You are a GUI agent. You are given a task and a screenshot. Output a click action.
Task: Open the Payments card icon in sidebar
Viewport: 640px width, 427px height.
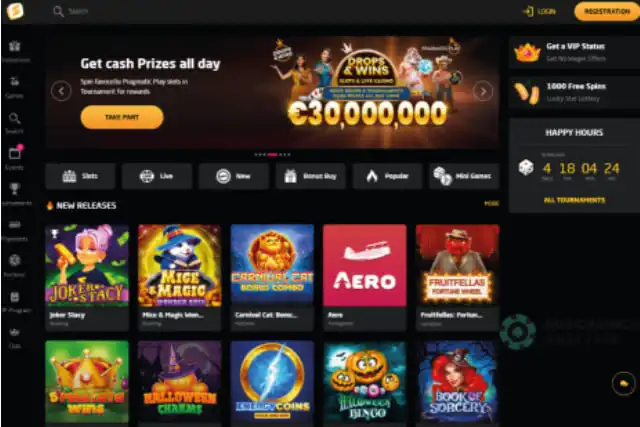[15, 225]
